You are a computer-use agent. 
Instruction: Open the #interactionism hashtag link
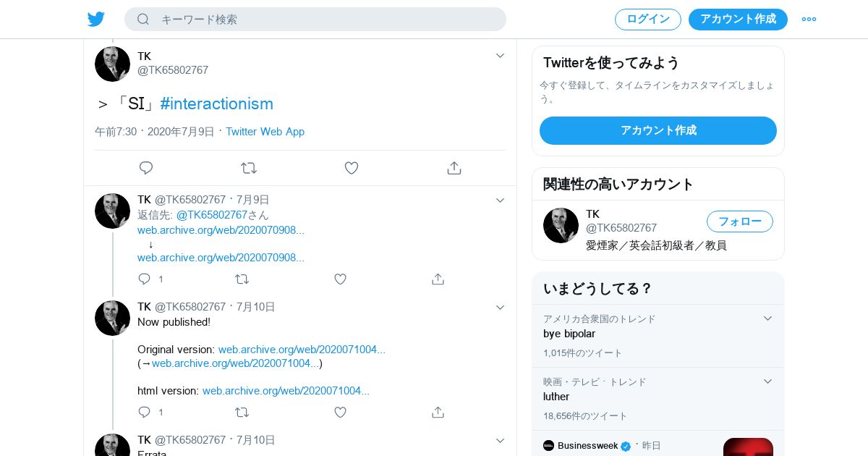click(x=216, y=104)
